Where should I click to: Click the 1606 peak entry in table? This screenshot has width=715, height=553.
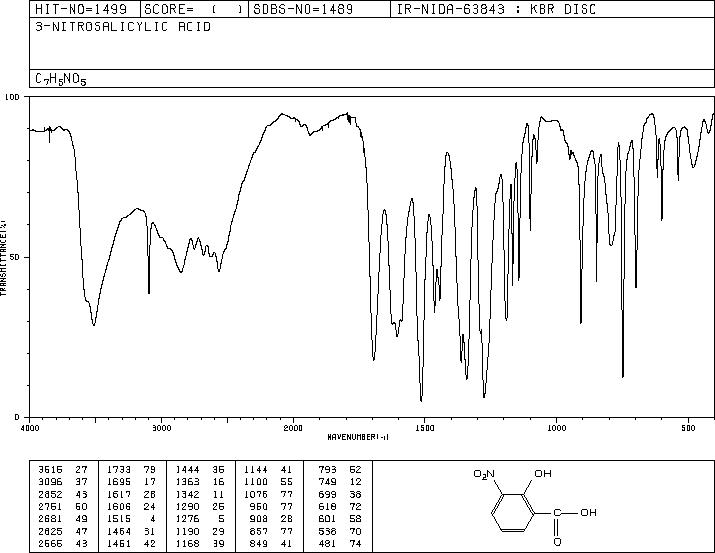tap(131, 506)
